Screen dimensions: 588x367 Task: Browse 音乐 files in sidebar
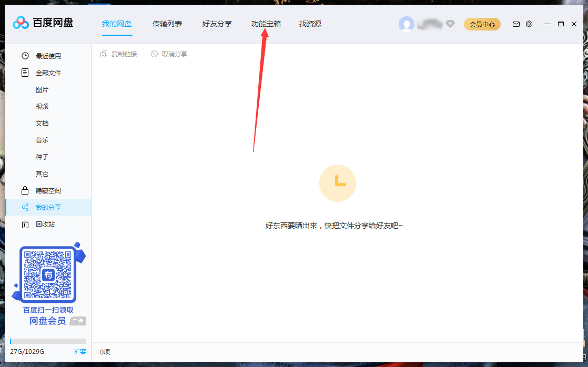point(42,140)
